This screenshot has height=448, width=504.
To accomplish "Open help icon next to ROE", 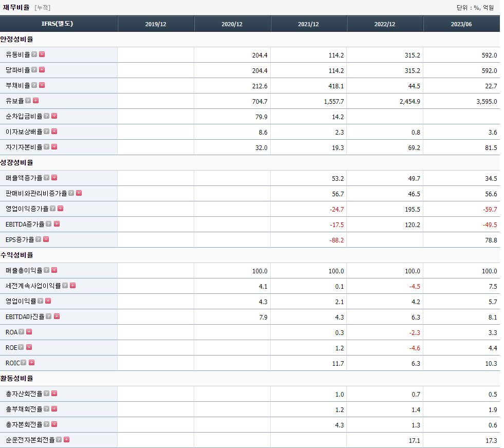I will tap(21, 347).
